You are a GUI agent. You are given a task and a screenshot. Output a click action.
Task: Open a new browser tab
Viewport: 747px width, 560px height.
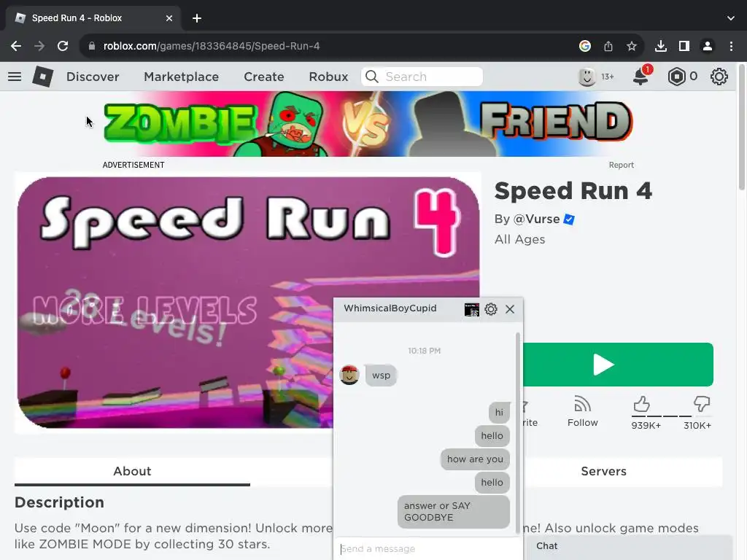point(197,18)
